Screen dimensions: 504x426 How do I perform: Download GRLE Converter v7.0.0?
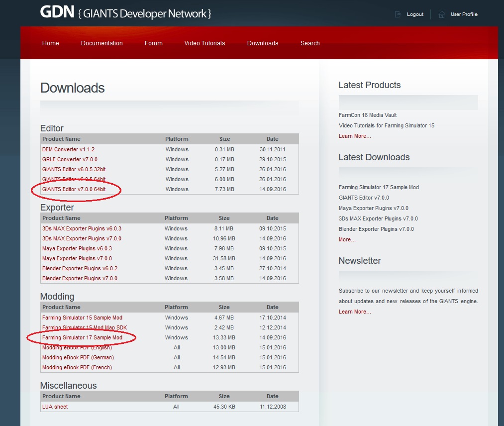click(x=70, y=159)
